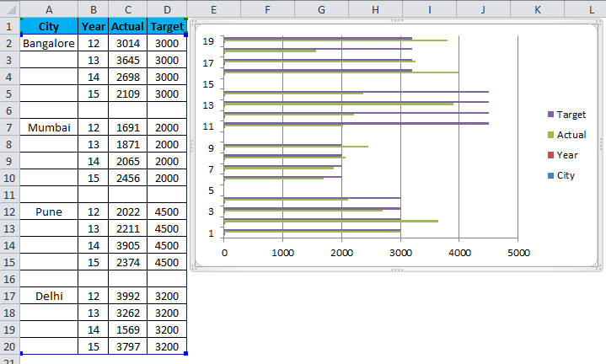Select the Delhi cell
606x364 pixels.
click(49, 296)
